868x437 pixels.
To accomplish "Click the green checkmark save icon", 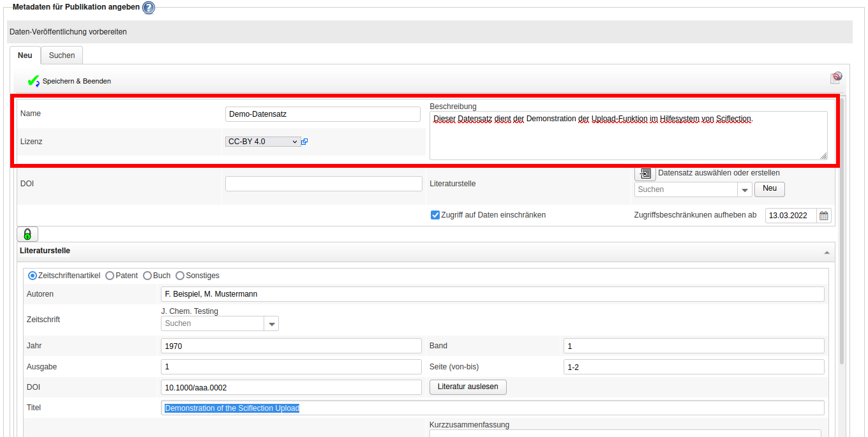I will coord(33,81).
